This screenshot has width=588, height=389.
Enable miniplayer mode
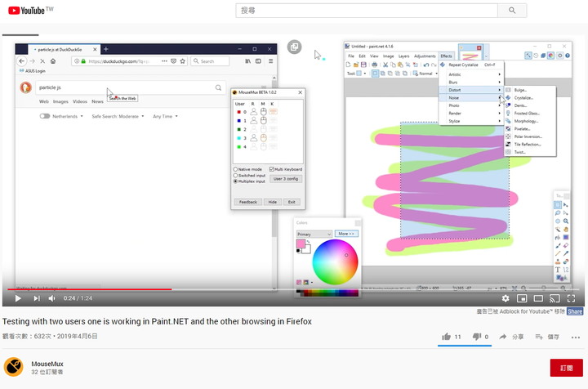click(522, 298)
